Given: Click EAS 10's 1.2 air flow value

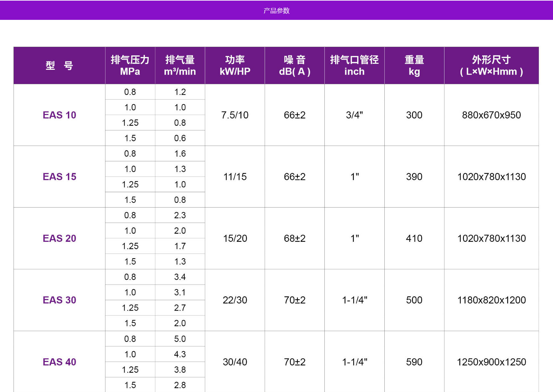Looking at the screenshot, I should click(180, 92).
